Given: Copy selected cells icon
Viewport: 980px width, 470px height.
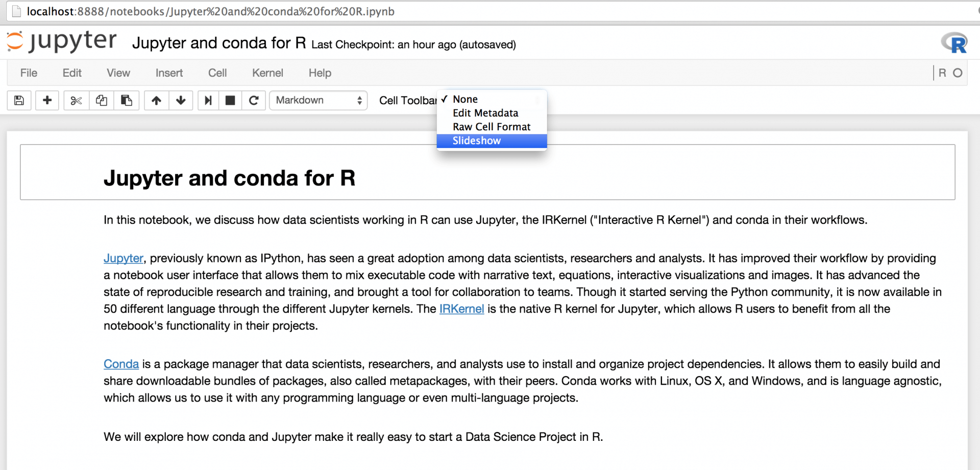Looking at the screenshot, I should click(x=102, y=101).
